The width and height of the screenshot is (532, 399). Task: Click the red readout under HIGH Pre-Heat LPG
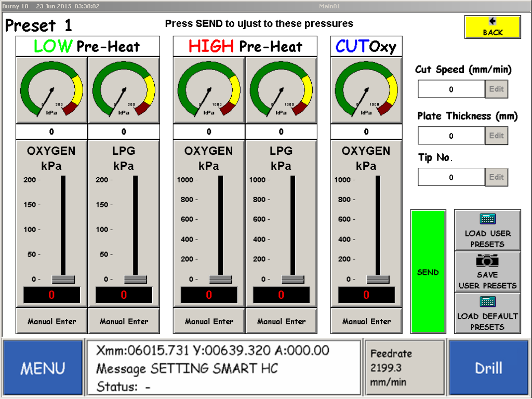click(281, 295)
